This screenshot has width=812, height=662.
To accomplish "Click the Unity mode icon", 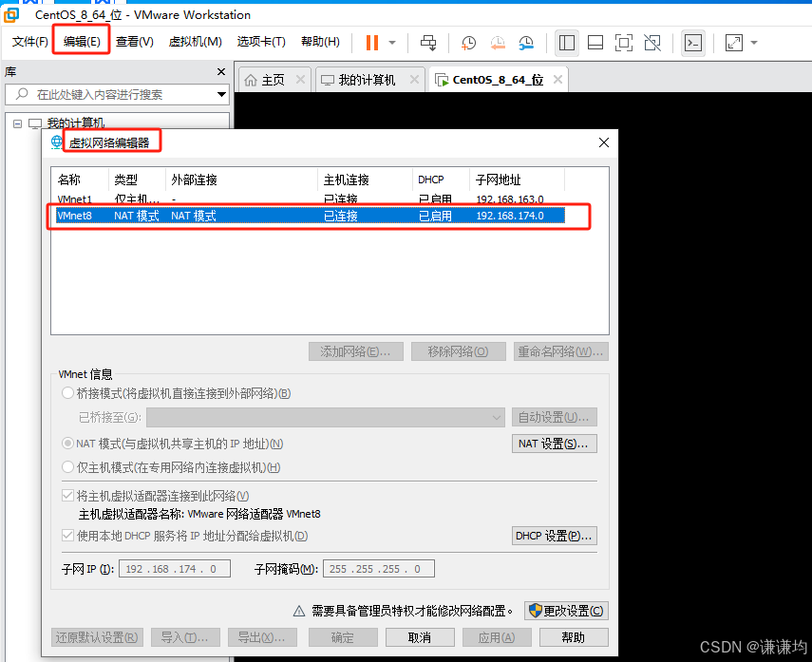I will 652,43.
